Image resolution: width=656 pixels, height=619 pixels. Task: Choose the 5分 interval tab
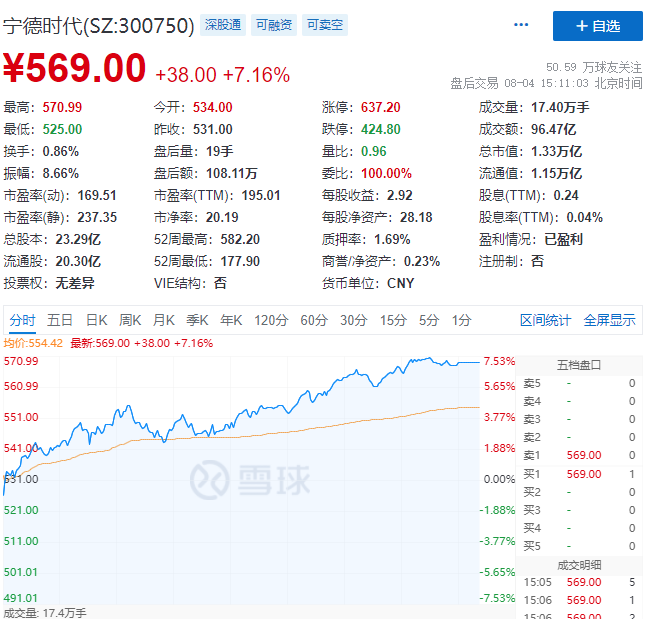click(x=429, y=320)
